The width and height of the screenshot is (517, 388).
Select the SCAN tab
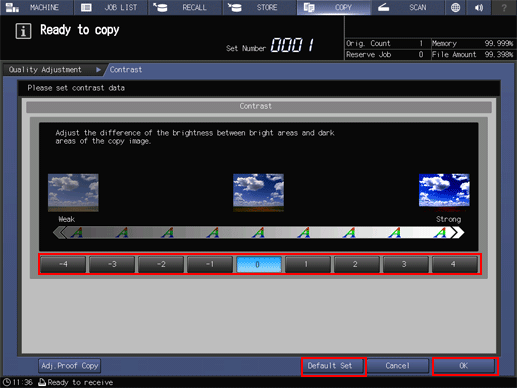pyautogui.click(x=408, y=7)
